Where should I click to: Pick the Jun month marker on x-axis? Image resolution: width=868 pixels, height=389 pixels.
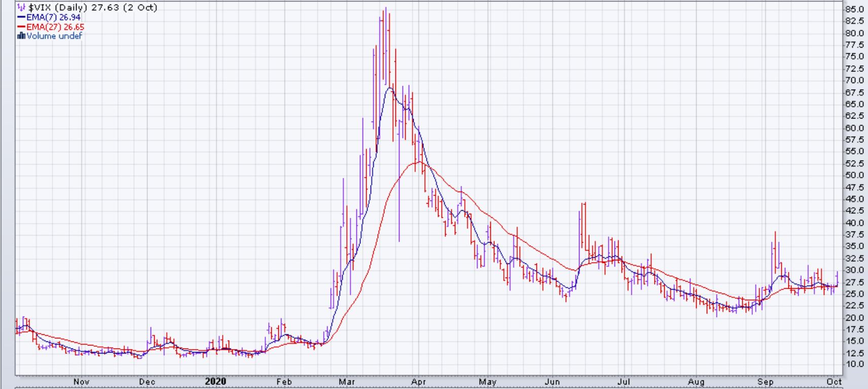pos(552,381)
